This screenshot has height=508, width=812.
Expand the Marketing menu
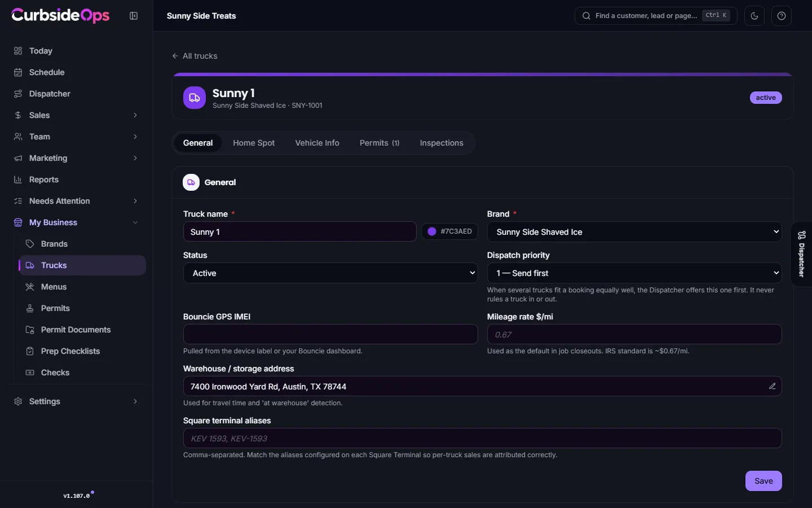click(76, 158)
